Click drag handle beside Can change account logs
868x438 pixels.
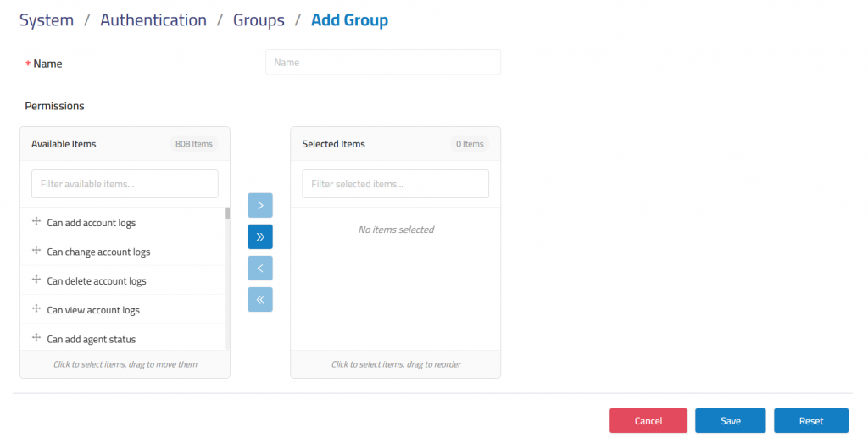(x=36, y=251)
